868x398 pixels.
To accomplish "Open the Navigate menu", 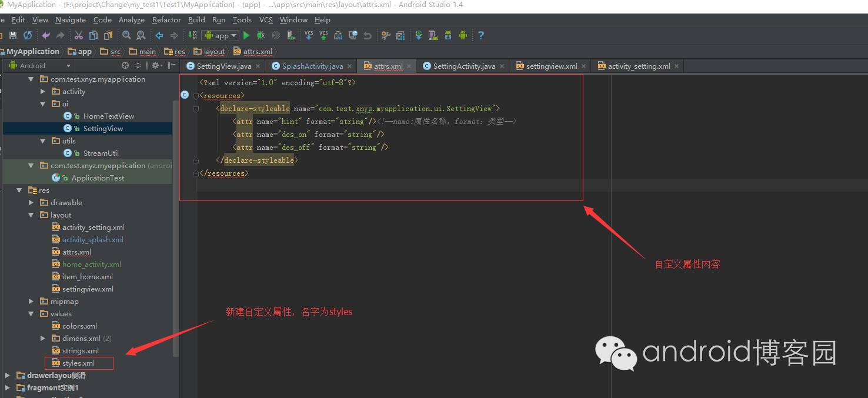I will (x=71, y=20).
